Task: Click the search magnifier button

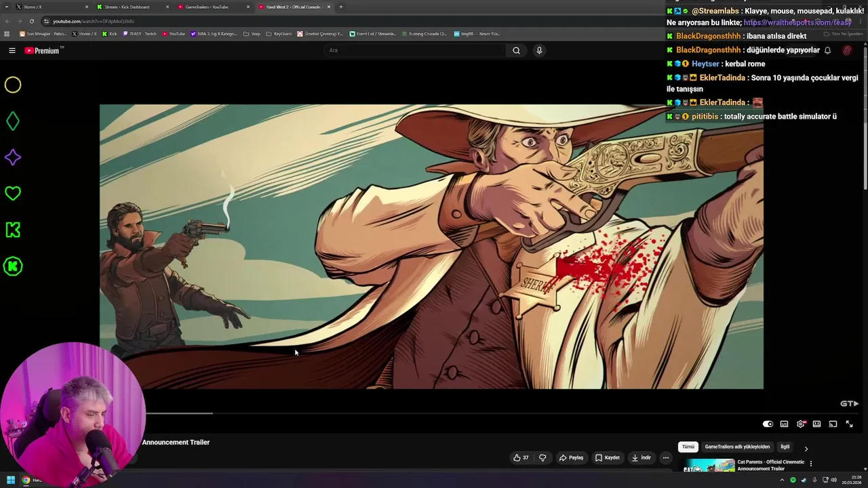Action: click(516, 50)
